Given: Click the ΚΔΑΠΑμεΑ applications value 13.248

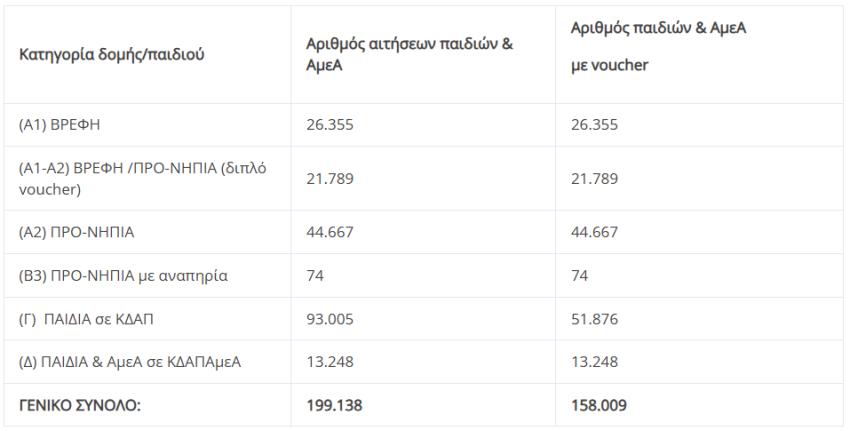Looking at the screenshot, I should coord(330,362).
